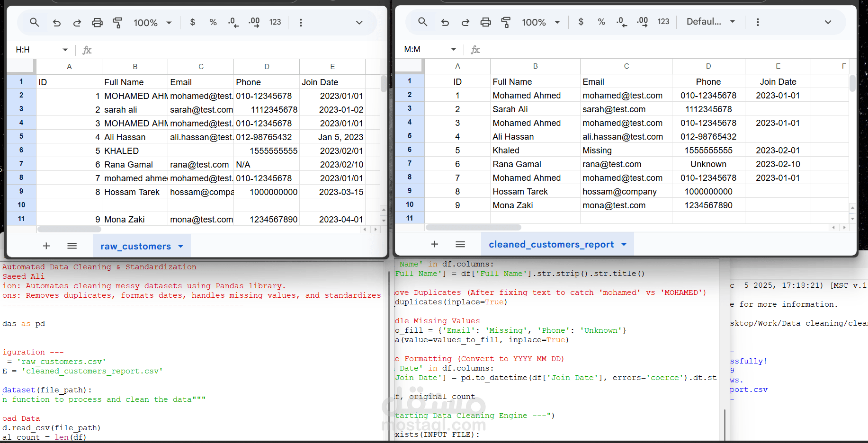Activate paint format in raw_customers spreadsheet

pyautogui.click(x=117, y=22)
